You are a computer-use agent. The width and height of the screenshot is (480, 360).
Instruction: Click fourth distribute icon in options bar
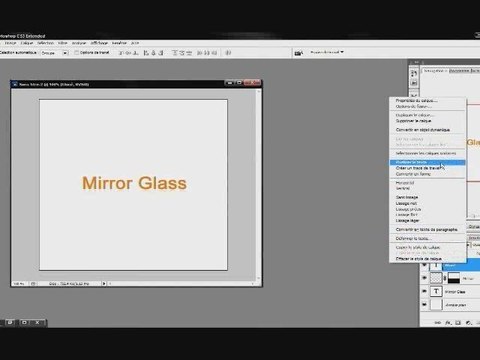pyautogui.click(x=199, y=53)
